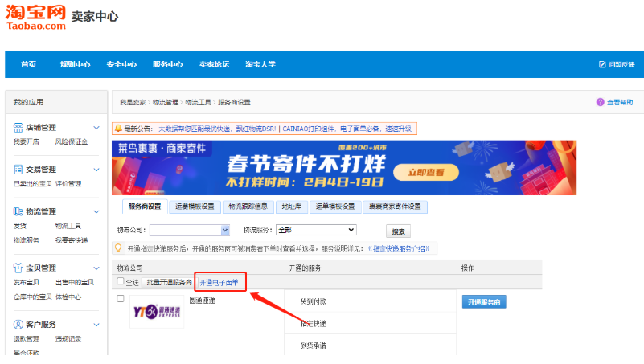Open the 店铺管理 shop icon

pos(18,128)
